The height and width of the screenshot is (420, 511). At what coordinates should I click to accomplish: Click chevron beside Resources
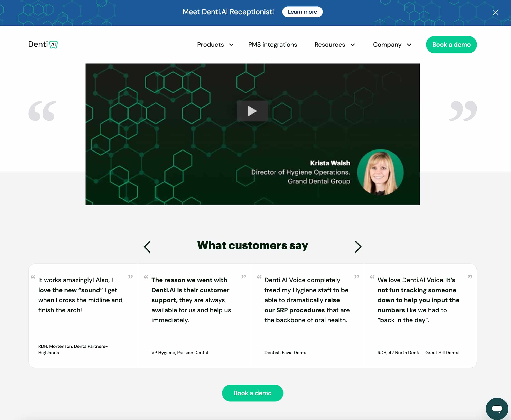[x=353, y=45]
